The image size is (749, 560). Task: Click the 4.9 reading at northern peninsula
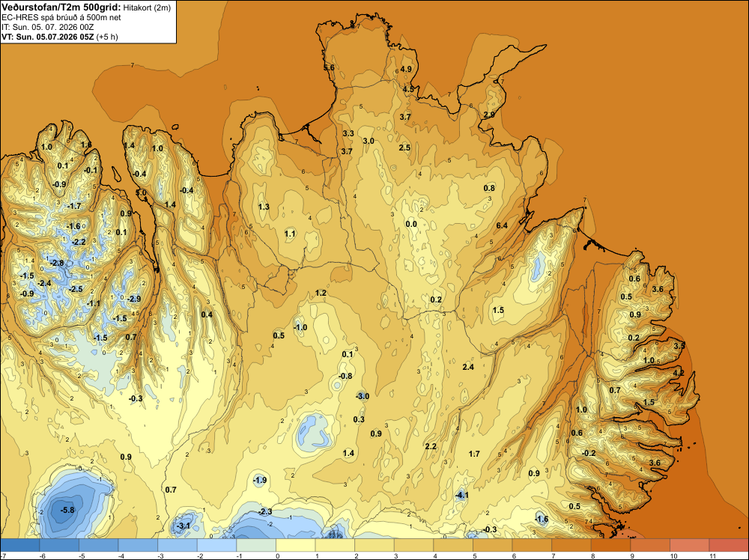pyautogui.click(x=406, y=69)
